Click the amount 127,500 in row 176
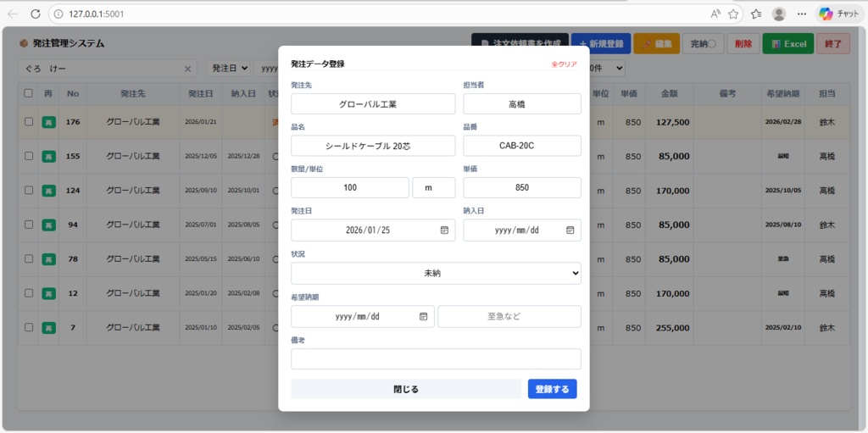868x433 pixels. coord(672,122)
